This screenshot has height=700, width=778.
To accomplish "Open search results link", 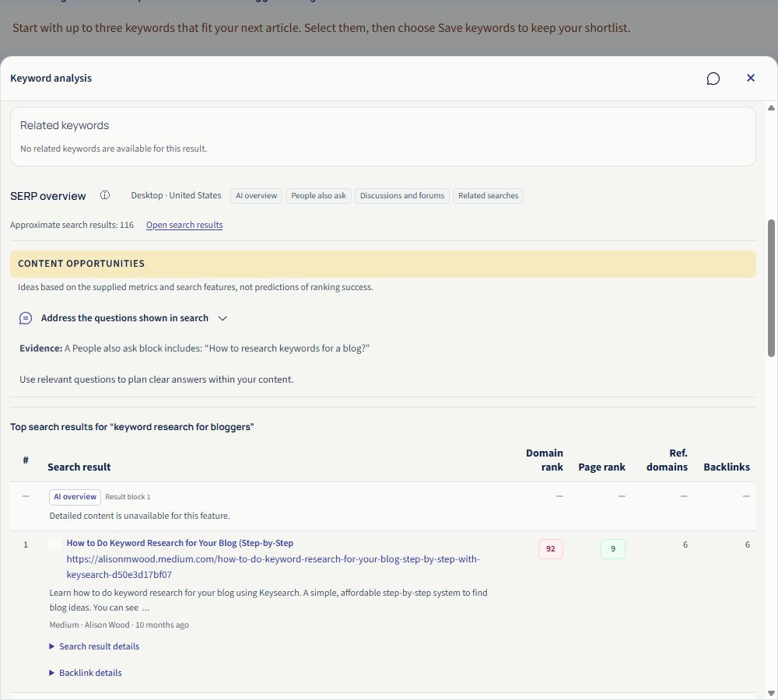I will (184, 225).
